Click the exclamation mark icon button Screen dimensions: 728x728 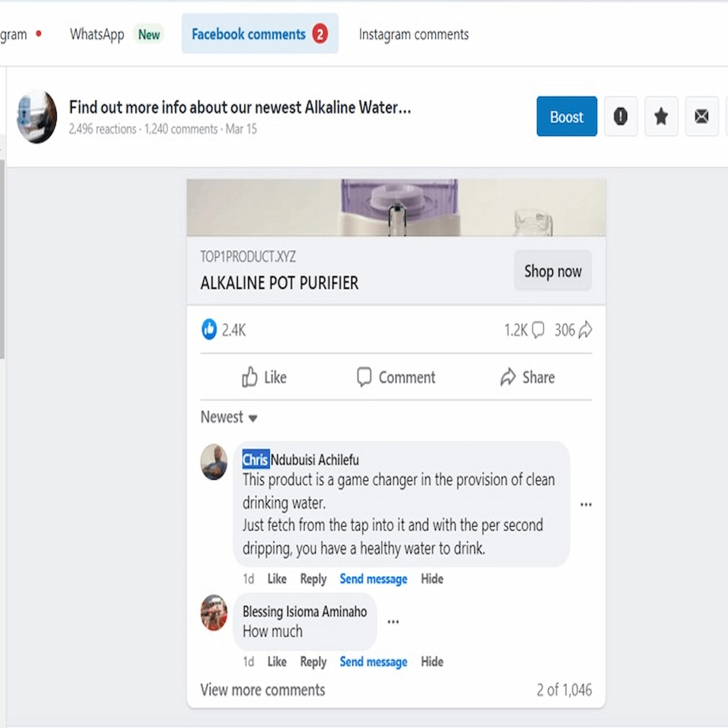tap(621, 116)
